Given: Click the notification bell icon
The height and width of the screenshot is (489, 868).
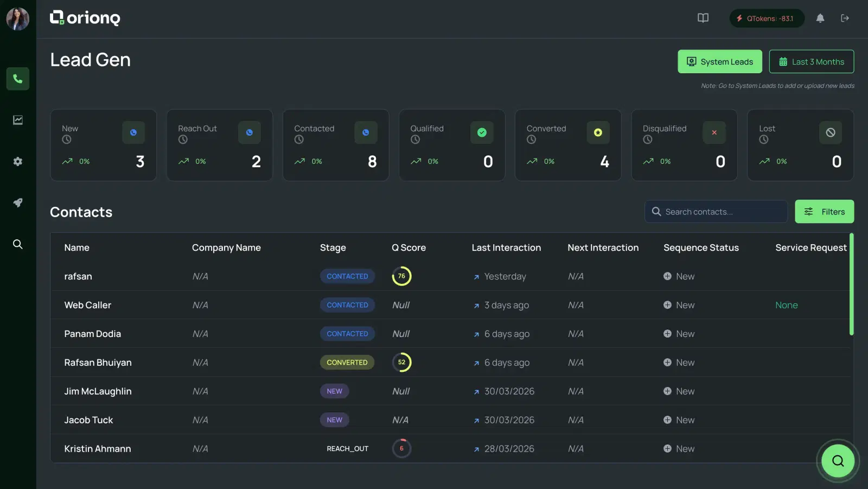Looking at the screenshot, I should tap(820, 18).
